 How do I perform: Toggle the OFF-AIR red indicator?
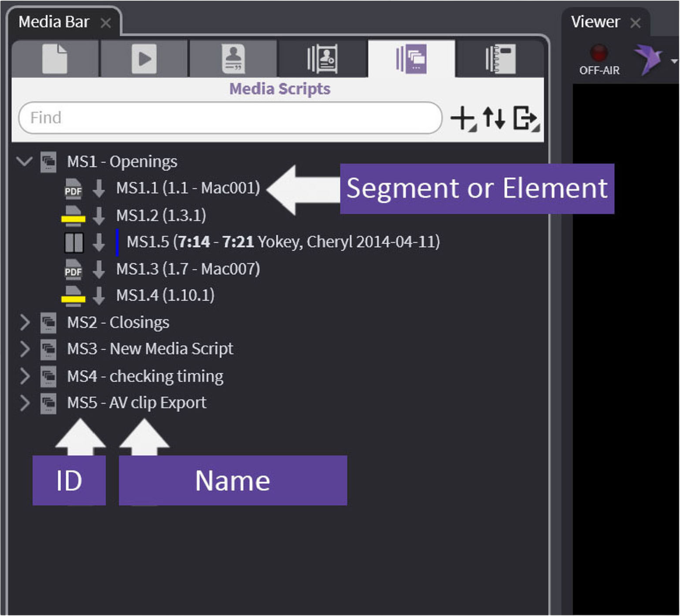point(599,53)
